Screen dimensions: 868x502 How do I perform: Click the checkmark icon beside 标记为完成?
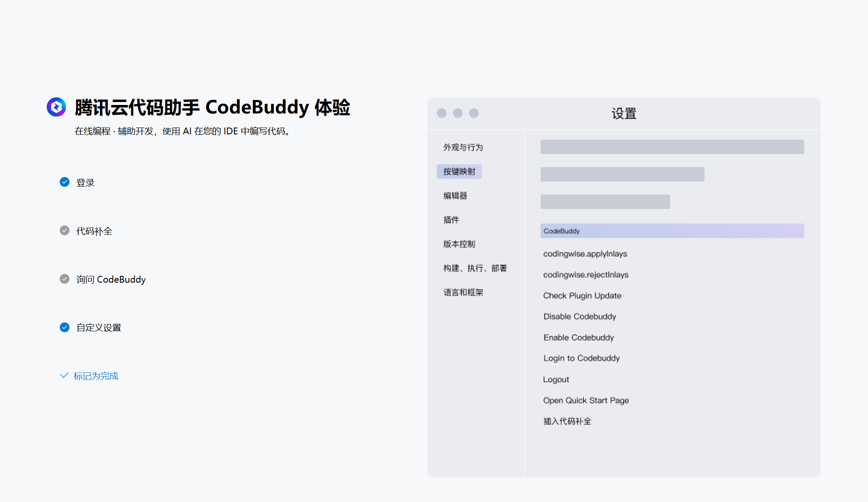click(x=64, y=375)
